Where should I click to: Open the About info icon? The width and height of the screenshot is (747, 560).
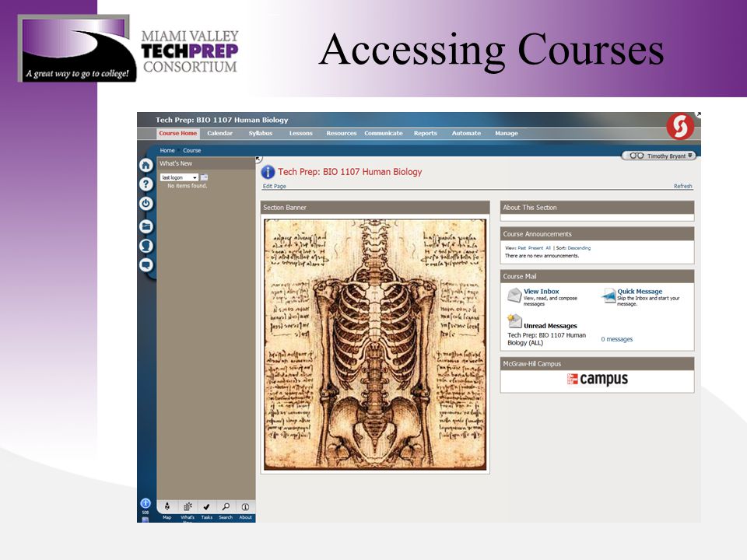[245, 506]
